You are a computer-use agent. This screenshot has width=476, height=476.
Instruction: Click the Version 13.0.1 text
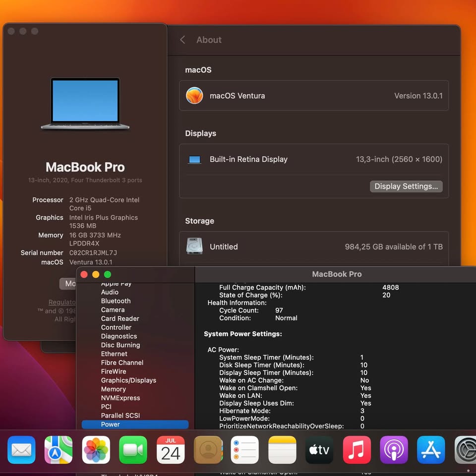[418, 96]
